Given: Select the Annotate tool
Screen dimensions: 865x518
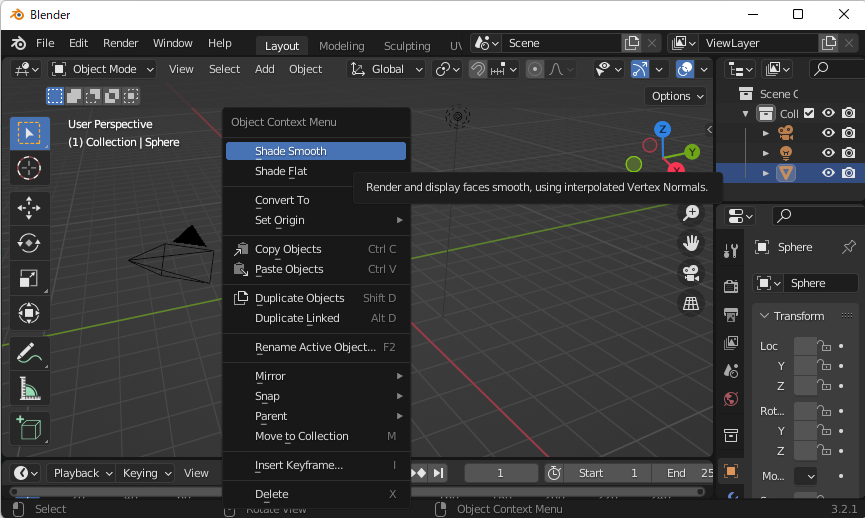Looking at the screenshot, I should 29,352.
